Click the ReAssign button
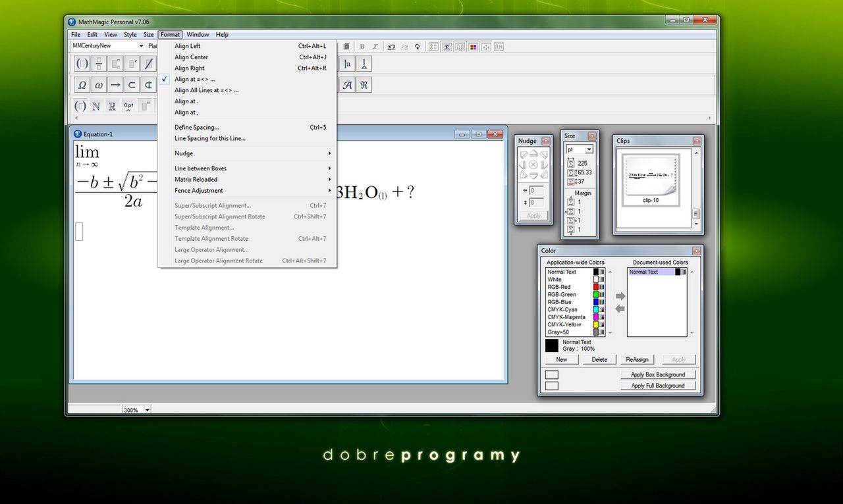Viewport: 843px width, 504px height. click(637, 359)
